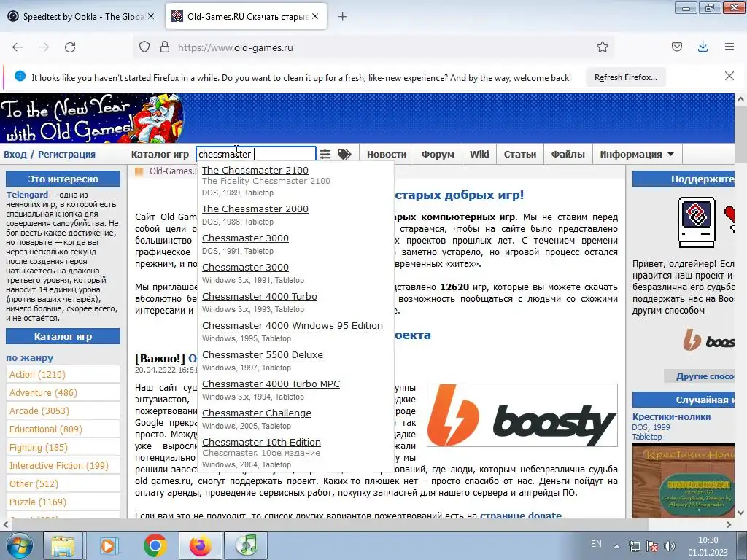Click the Telengard link
This screenshot has width=747, height=560.
pyautogui.click(x=27, y=194)
